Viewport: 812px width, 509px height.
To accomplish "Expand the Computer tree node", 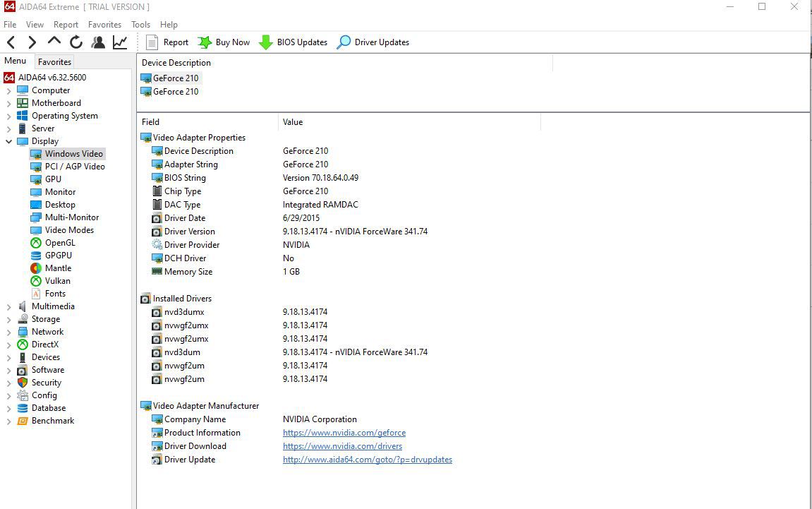I will click(x=8, y=90).
